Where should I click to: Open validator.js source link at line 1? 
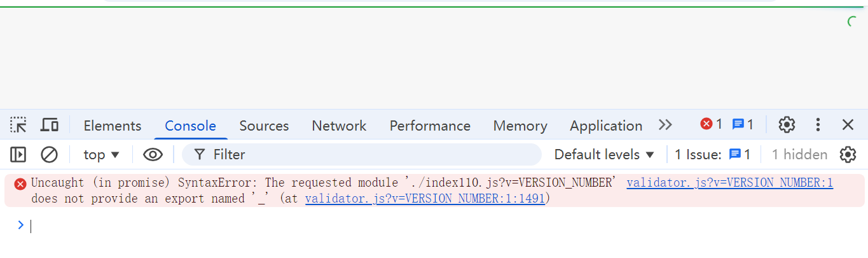(729, 183)
